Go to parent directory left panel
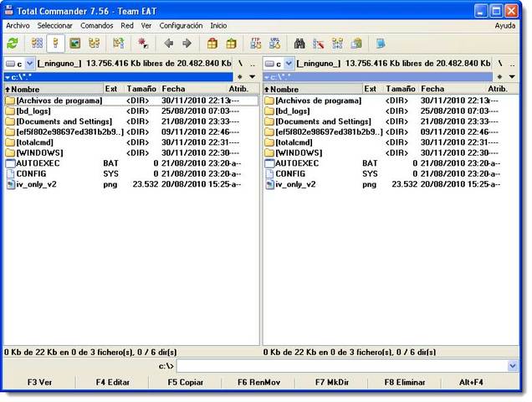This screenshot has height=402, width=532. click(x=253, y=64)
